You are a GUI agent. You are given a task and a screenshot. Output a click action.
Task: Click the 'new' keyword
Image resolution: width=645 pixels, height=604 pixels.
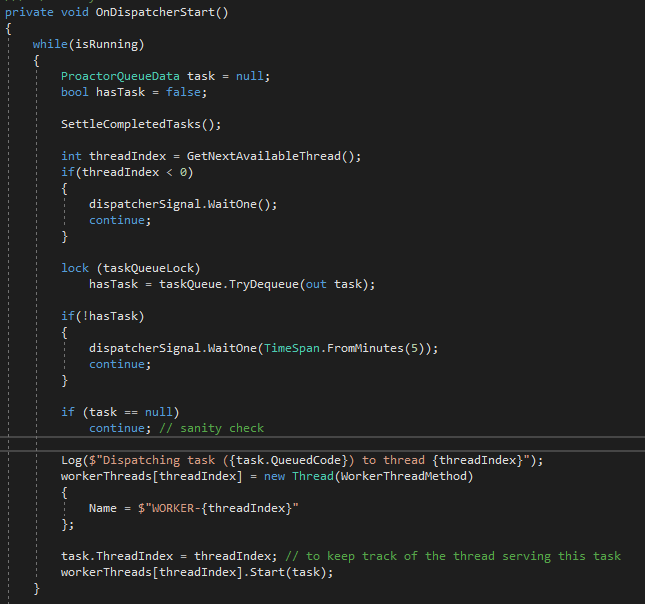pos(274,476)
